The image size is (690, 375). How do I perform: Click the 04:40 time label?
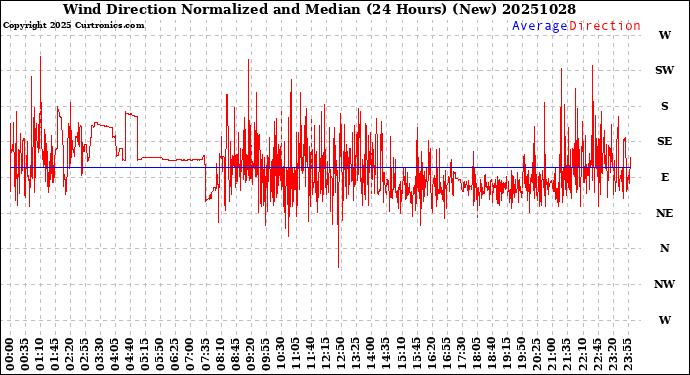[x=130, y=353]
